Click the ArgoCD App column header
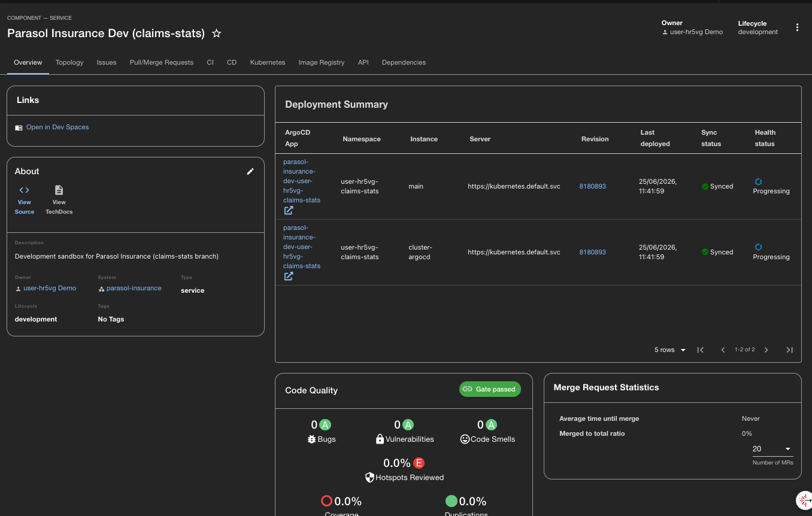This screenshot has height=516, width=812. click(298, 138)
